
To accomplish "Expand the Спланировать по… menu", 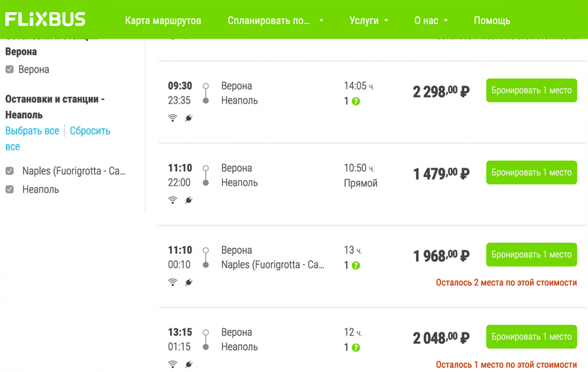I will coord(275,21).
